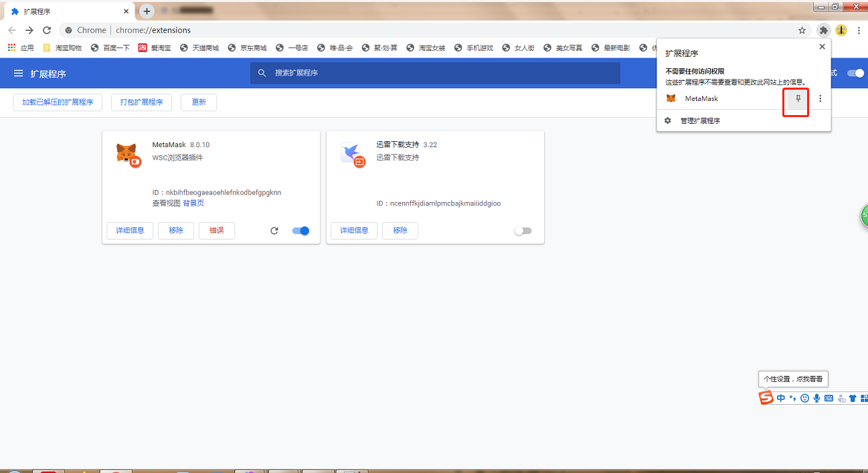The height and width of the screenshot is (473, 868).
Task: Open the 一号店 bookmark
Action: click(x=292, y=48)
